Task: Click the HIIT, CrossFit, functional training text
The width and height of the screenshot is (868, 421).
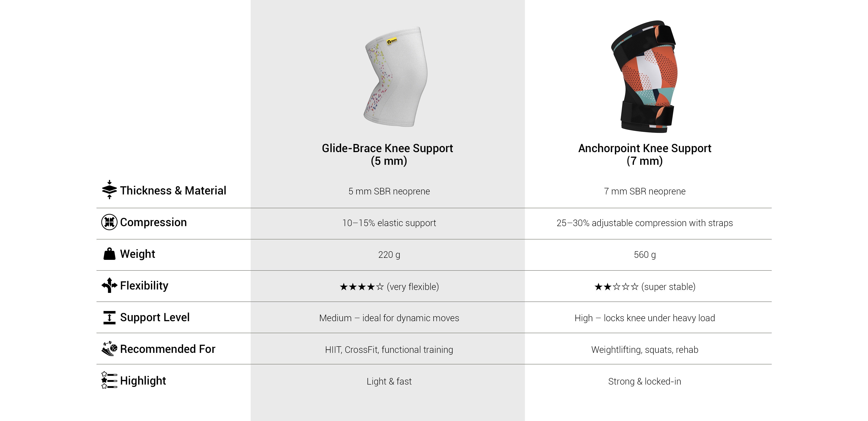Action: pyautogui.click(x=389, y=350)
